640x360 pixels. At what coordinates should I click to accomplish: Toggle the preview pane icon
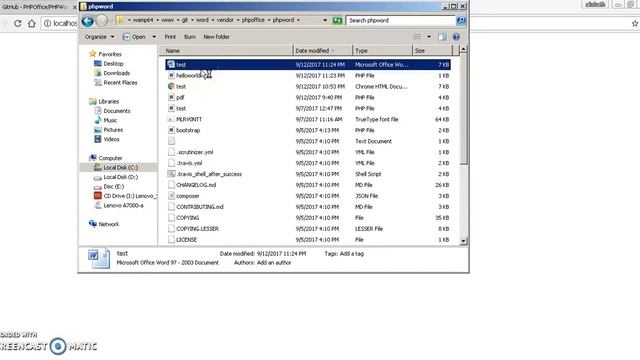click(442, 37)
